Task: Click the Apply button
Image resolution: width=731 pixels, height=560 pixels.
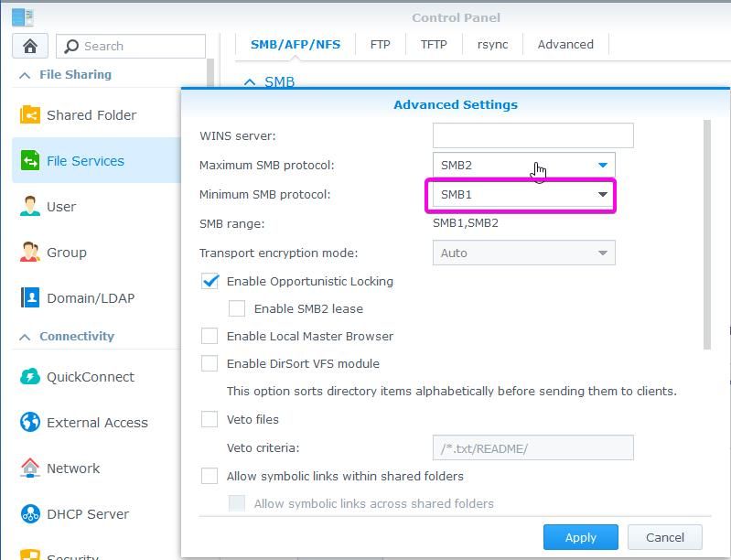Action: 581,537
